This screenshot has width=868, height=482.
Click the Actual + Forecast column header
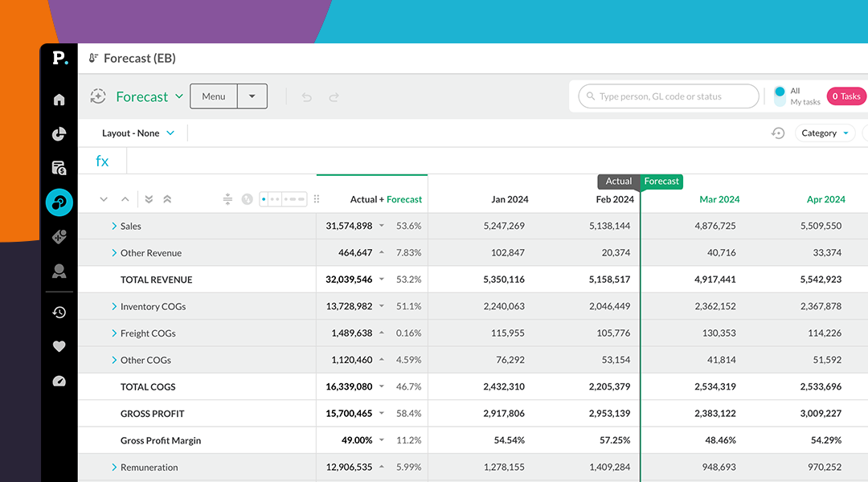(386, 199)
